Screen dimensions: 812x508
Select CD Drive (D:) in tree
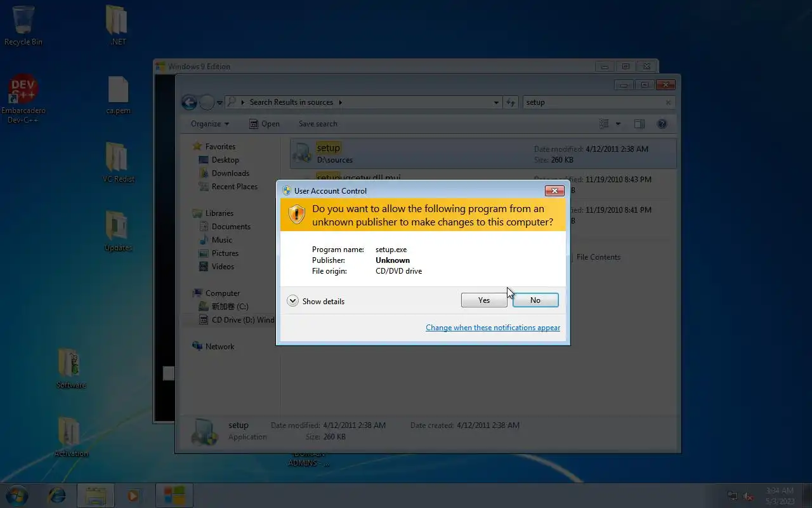[237, 320]
